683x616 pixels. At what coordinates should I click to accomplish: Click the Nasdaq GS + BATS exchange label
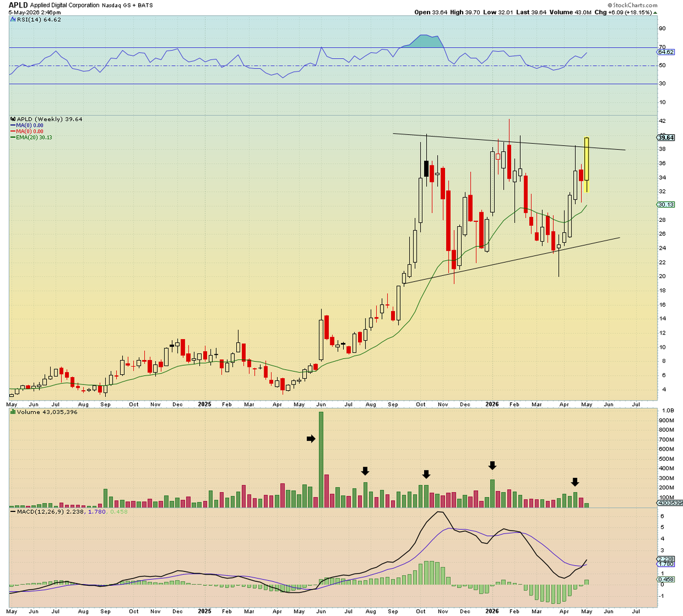(x=127, y=5)
